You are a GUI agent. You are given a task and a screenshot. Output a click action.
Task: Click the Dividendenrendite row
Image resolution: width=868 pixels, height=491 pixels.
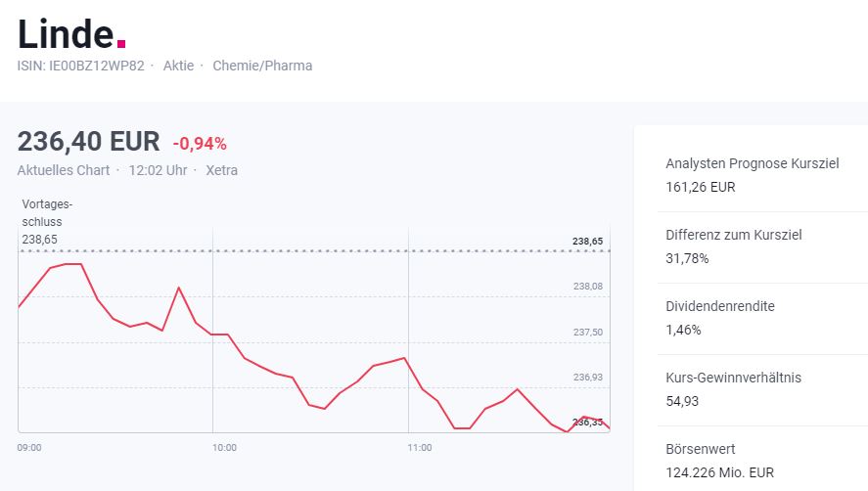pos(762,318)
